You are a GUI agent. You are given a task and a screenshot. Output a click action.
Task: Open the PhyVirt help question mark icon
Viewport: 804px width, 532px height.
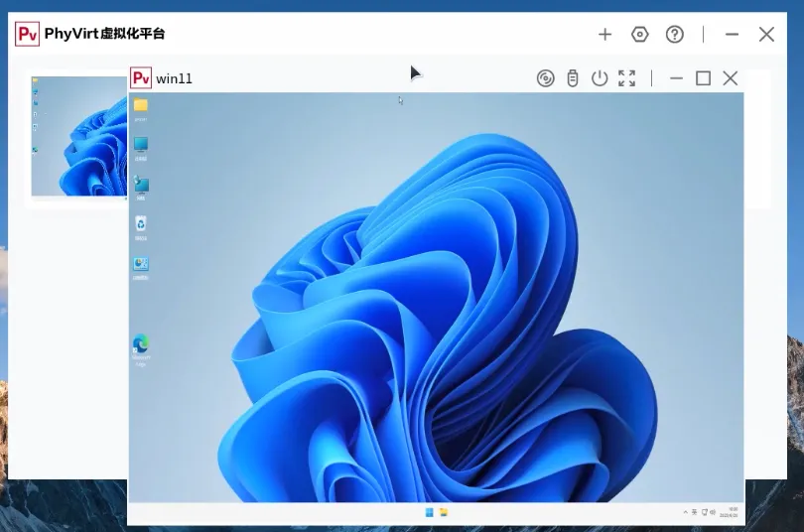pos(675,35)
